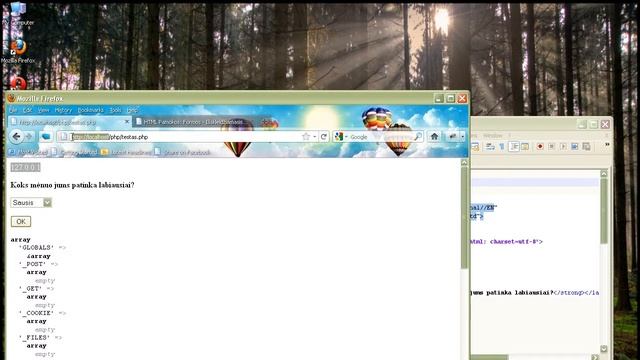The image size is (640, 360).
Task: Open the Share on Facebook bookmark
Action: click(x=182, y=152)
